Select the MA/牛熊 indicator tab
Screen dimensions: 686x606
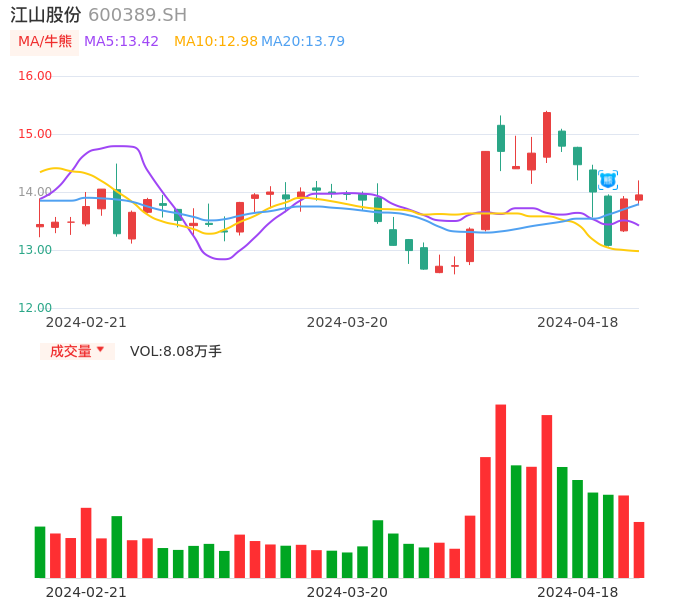click(x=44, y=42)
